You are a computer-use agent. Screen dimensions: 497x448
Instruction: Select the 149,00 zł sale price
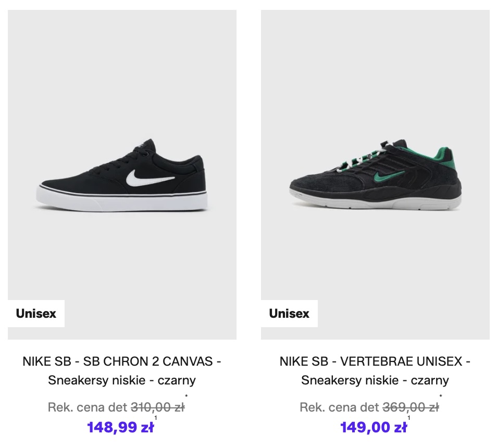tap(374, 428)
